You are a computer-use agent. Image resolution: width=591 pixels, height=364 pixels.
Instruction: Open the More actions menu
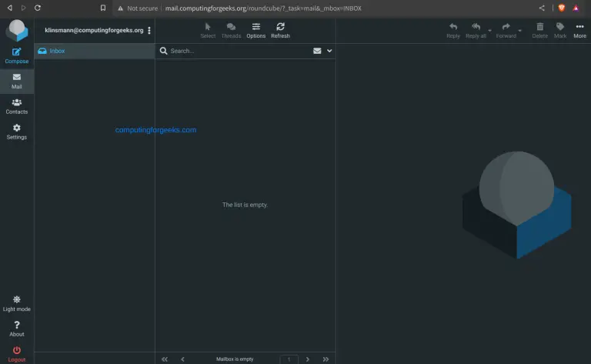coord(579,30)
